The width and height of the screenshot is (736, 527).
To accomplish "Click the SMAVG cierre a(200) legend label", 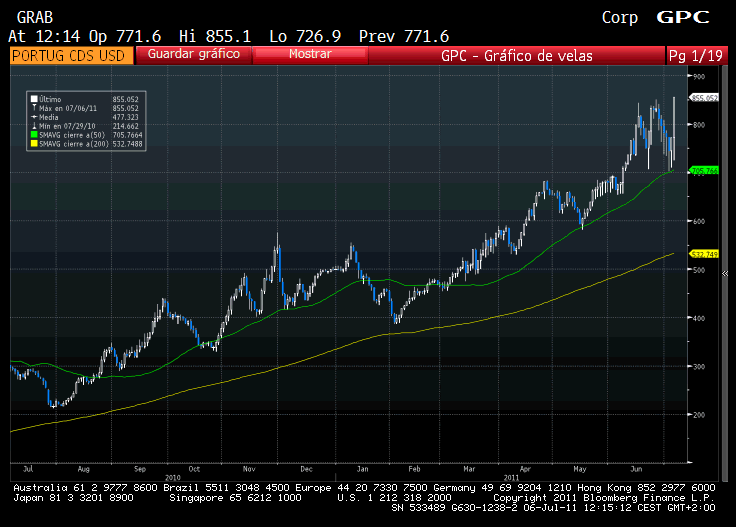I will tap(74, 144).
